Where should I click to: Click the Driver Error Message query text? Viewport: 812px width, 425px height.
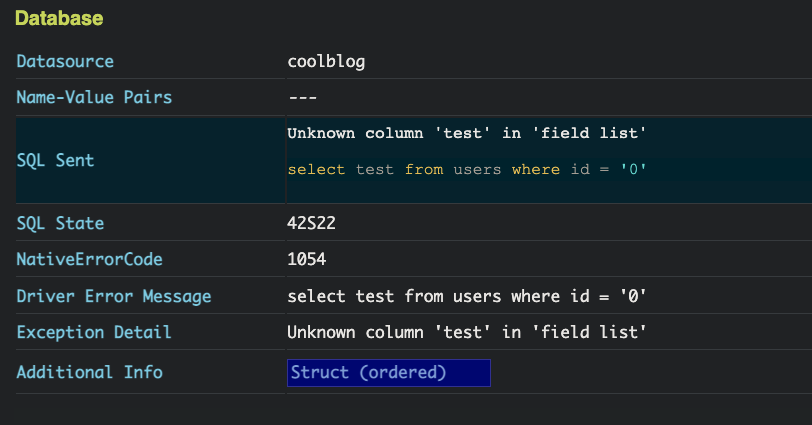(x=467, y=296)
